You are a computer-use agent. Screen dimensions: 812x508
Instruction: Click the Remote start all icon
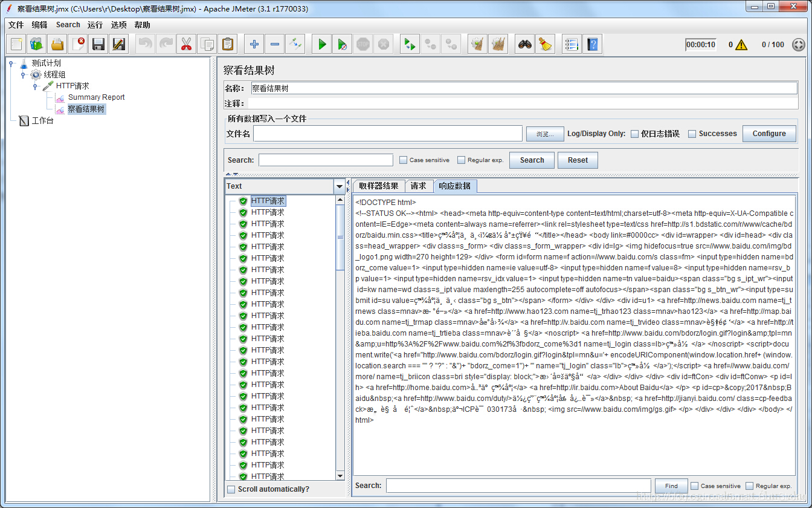pos(410,44)
